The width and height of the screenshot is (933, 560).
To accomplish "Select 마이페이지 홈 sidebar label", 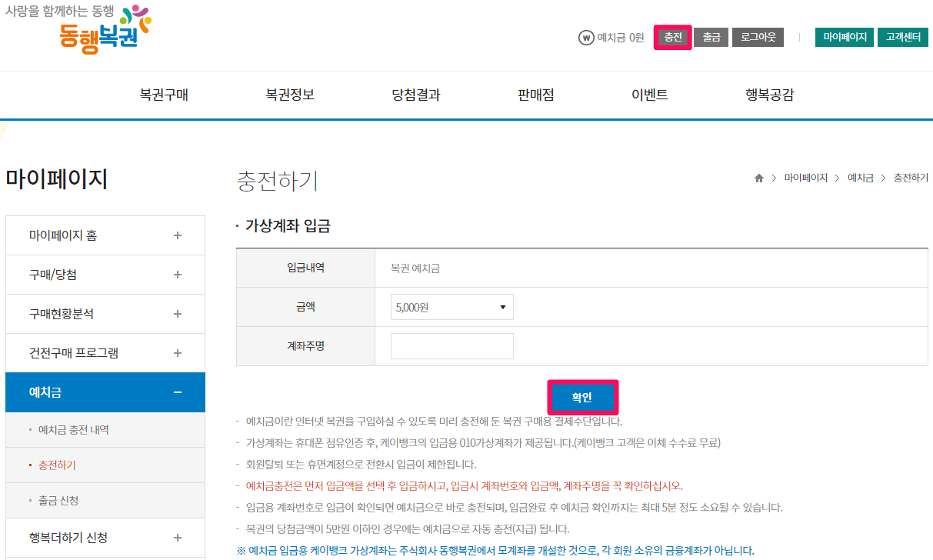I will (63, 235).
